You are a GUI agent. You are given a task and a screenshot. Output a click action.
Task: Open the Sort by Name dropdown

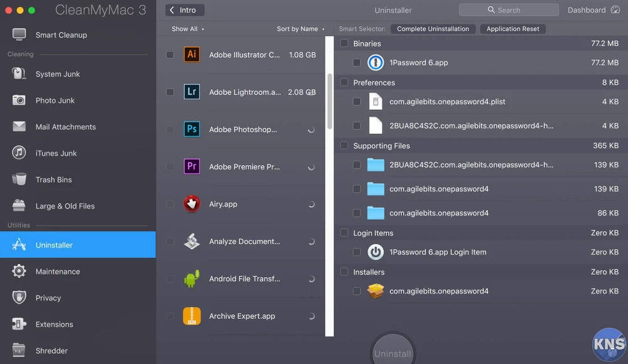click(300, 29)
